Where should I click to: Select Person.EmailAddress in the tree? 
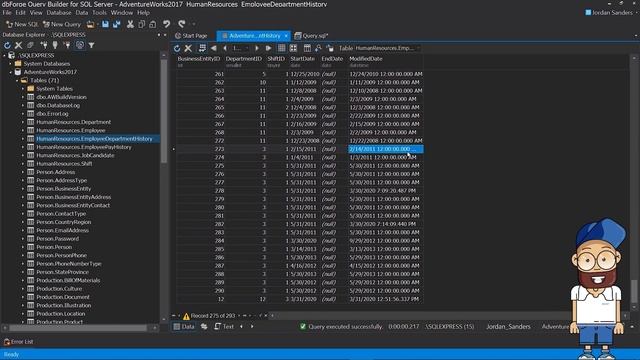point(62,230)
